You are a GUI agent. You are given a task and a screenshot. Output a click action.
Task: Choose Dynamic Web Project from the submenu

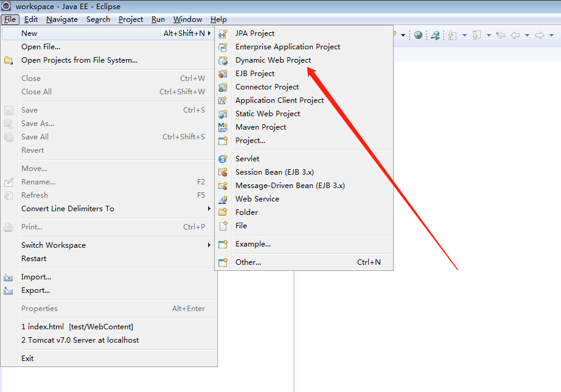click(273, 60)
